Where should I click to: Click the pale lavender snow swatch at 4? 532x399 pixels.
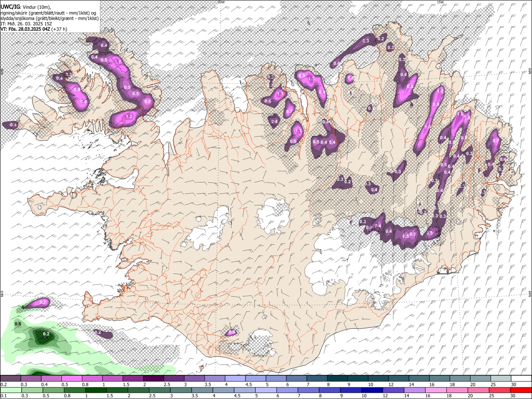234,378
